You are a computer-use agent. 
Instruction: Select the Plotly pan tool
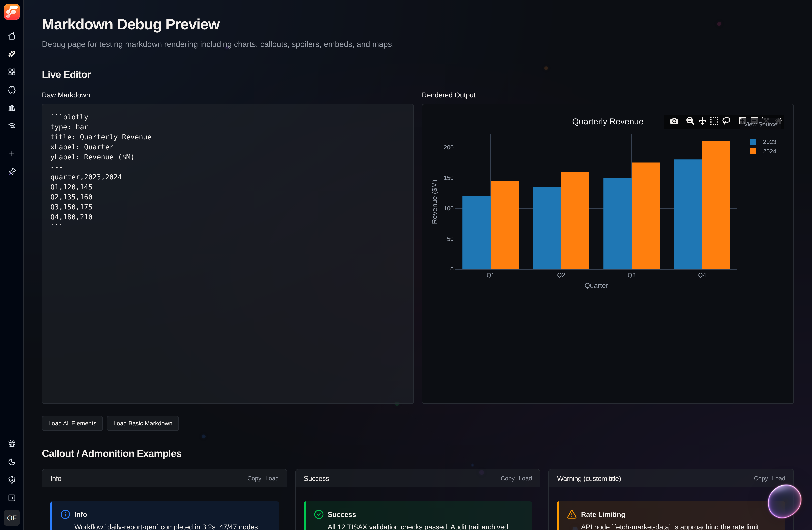tap(702, 121)
